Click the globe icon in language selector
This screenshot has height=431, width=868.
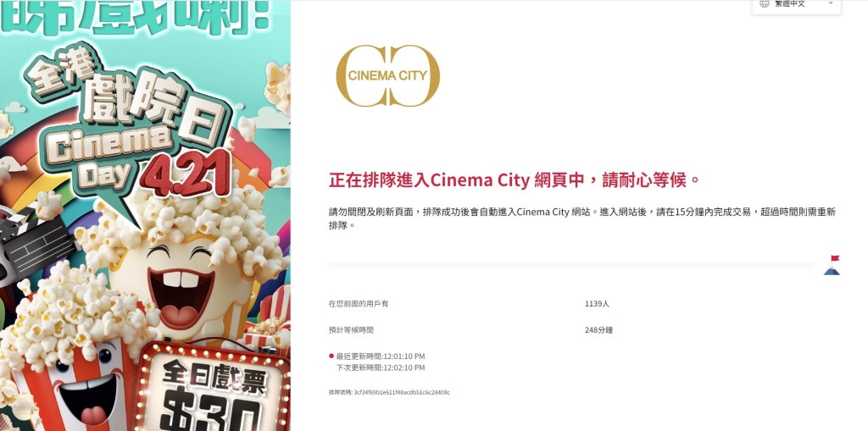tap(765, 3)
